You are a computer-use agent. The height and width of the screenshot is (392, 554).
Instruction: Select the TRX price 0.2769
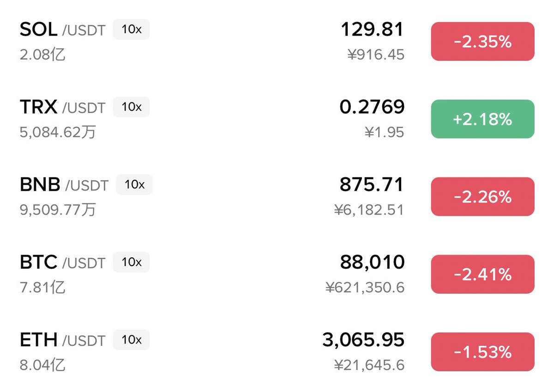point(372,107)
